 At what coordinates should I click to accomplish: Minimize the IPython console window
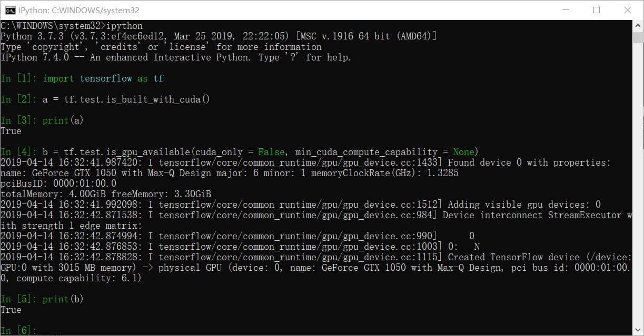[566, 10]
